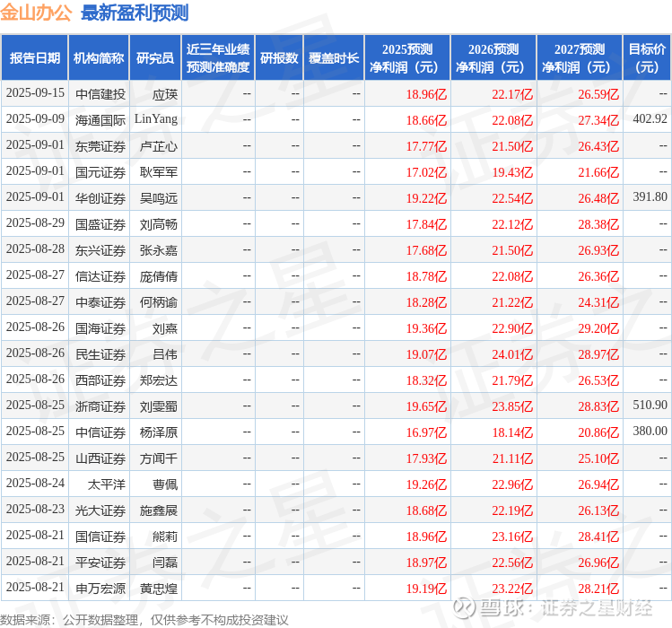Screen dimensions: 672x628
Task: Click report date 2025-08-23
Action: [x=35, y=509]
